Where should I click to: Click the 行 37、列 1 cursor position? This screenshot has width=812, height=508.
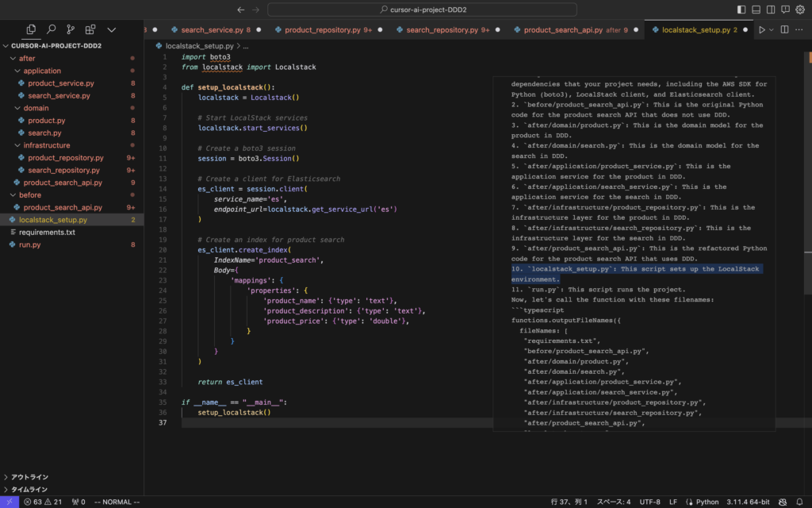(x=569, y=502)
